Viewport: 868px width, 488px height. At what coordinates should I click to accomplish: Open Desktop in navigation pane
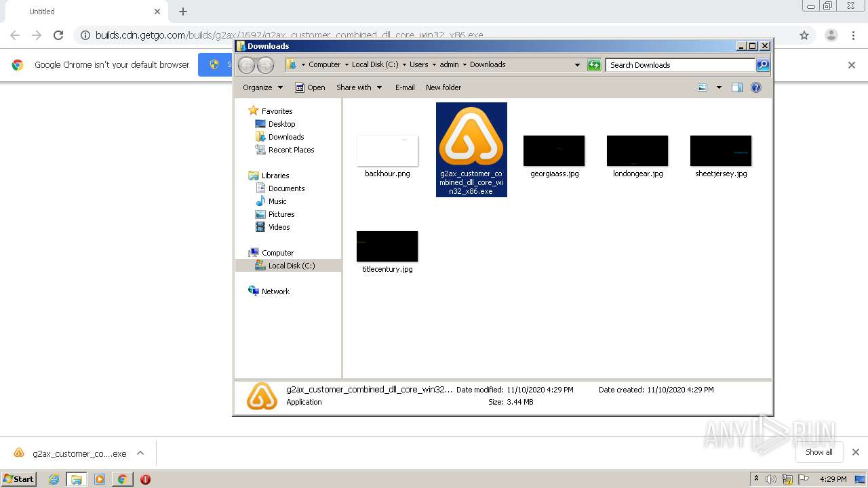(275, 124)
